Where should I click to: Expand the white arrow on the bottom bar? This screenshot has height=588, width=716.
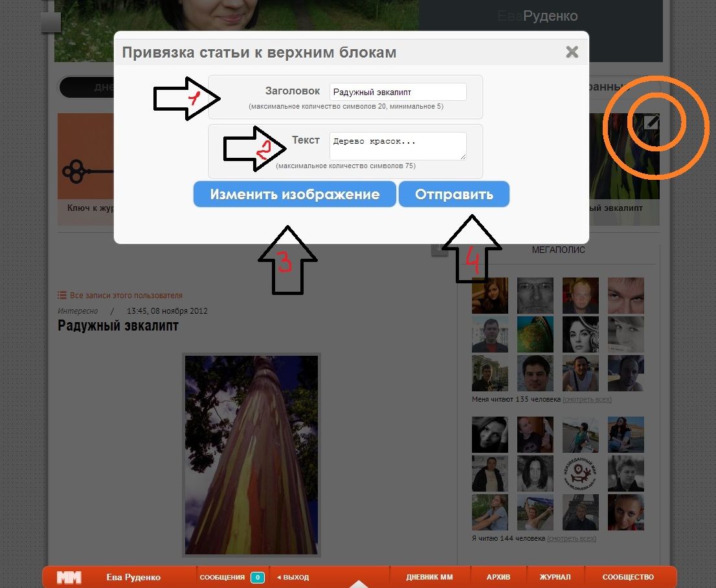click(x=358, y=583)
